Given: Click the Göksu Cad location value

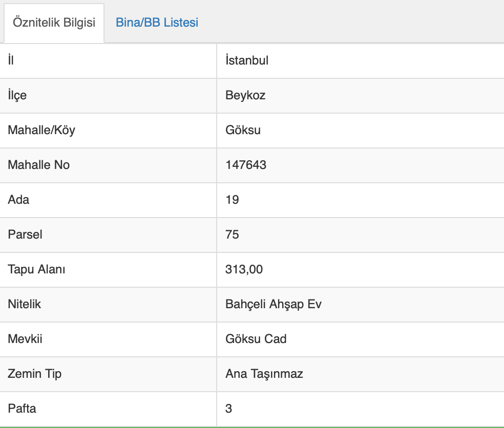Looking at the screenshot, I should pyautogui.click(x=256, y=339).
